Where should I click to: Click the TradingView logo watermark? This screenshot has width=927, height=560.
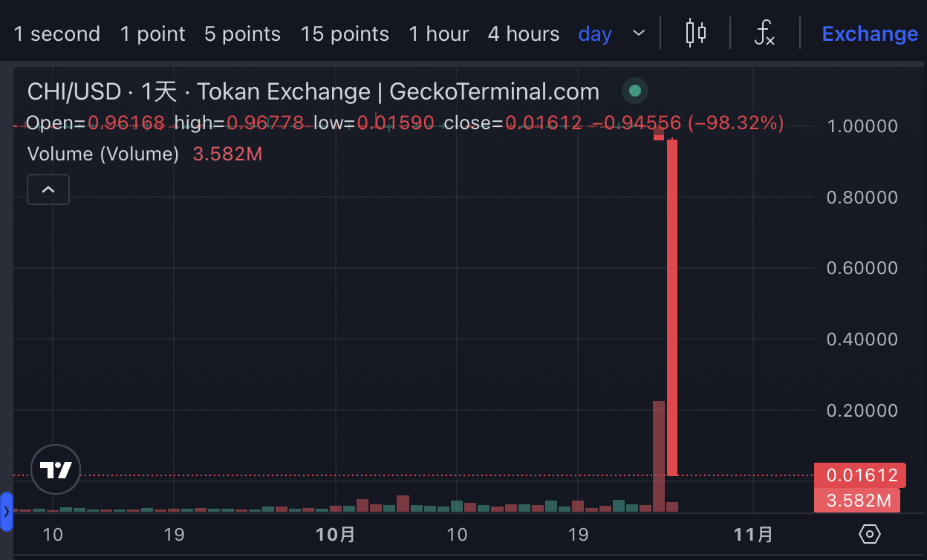tap(56, 469)
